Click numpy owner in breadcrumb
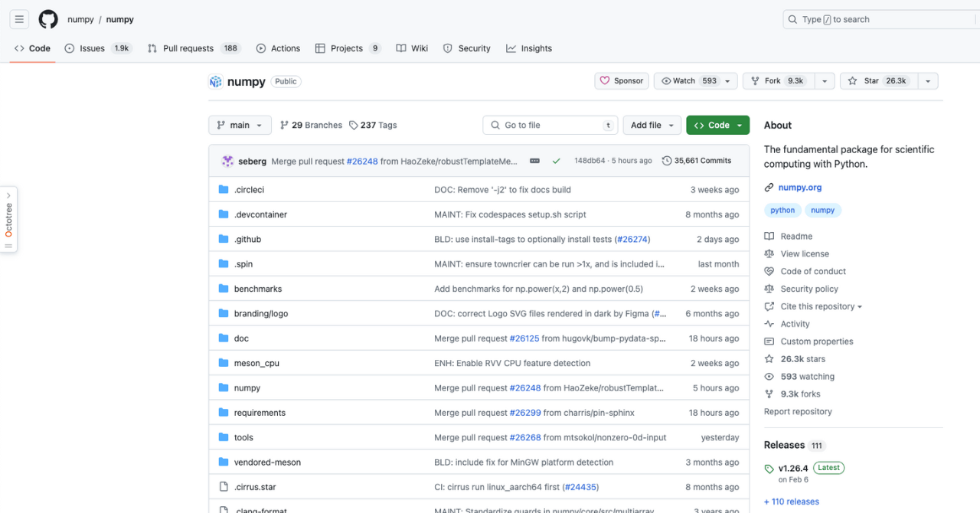Viewport: 980px width, 513px height. (x=80, y=19)
